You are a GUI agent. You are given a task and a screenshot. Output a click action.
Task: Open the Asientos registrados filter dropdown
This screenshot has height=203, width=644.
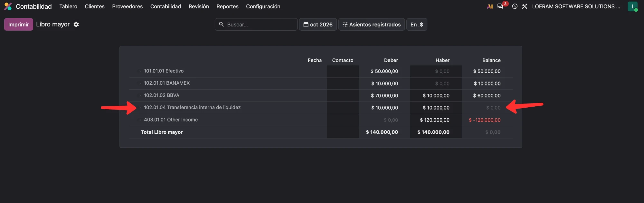372,24
